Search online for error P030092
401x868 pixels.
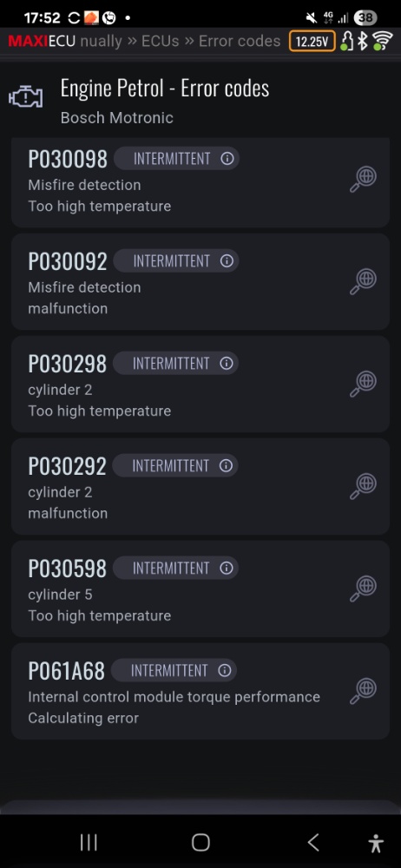364,282
